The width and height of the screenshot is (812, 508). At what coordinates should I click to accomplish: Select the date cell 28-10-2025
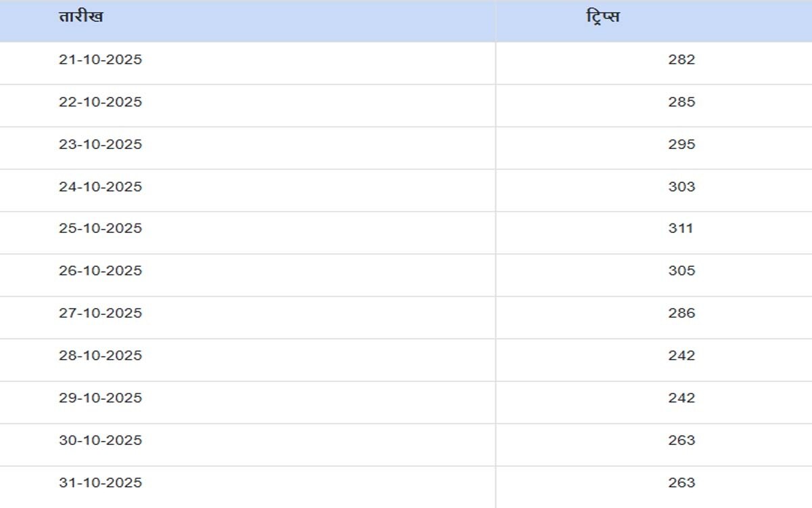(100, 356)
